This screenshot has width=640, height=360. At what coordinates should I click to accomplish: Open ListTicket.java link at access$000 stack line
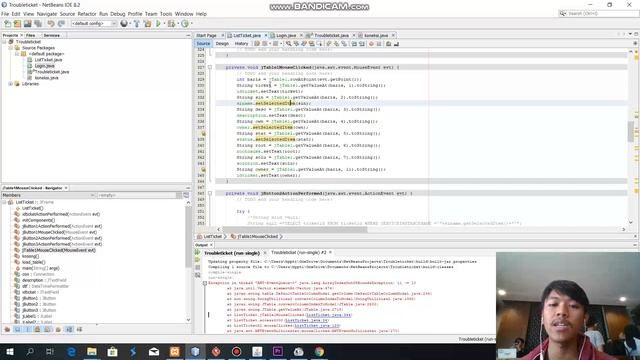coord(307,320)
